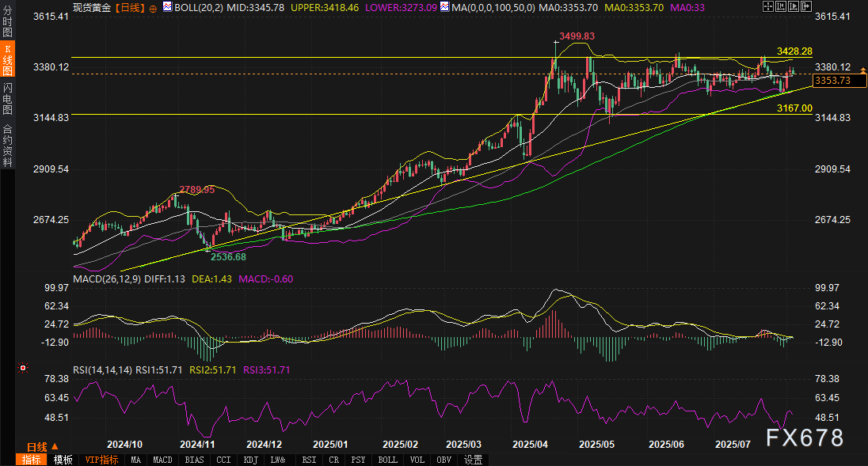Select the BOLL indicator in bottom bar
Screen dimensions: 868x466
tap(387, 460)
